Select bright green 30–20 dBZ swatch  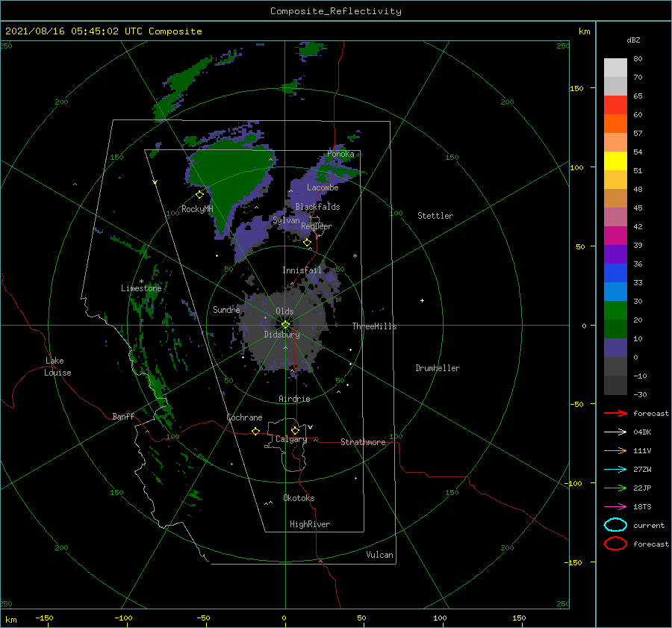pyautogui.click(x=615, y=311)
